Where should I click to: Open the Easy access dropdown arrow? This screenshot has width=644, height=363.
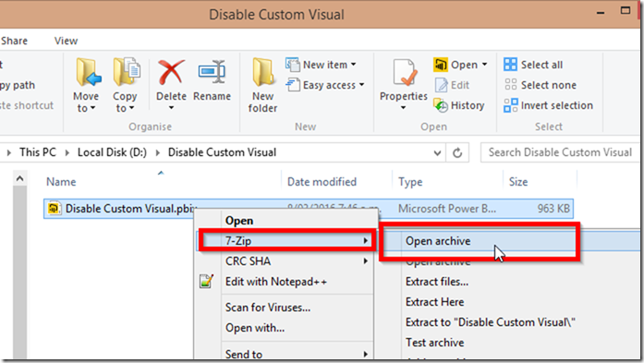[361, 85]
